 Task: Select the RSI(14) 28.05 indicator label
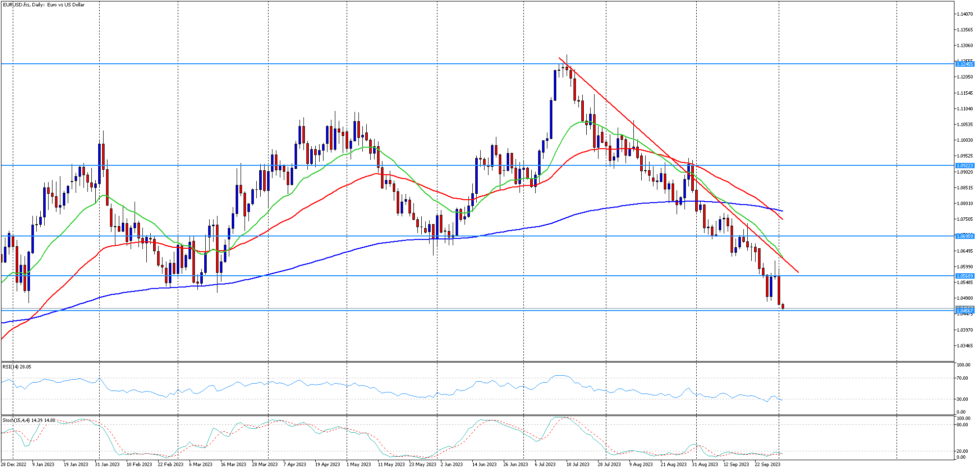click(x=17, y=366)
